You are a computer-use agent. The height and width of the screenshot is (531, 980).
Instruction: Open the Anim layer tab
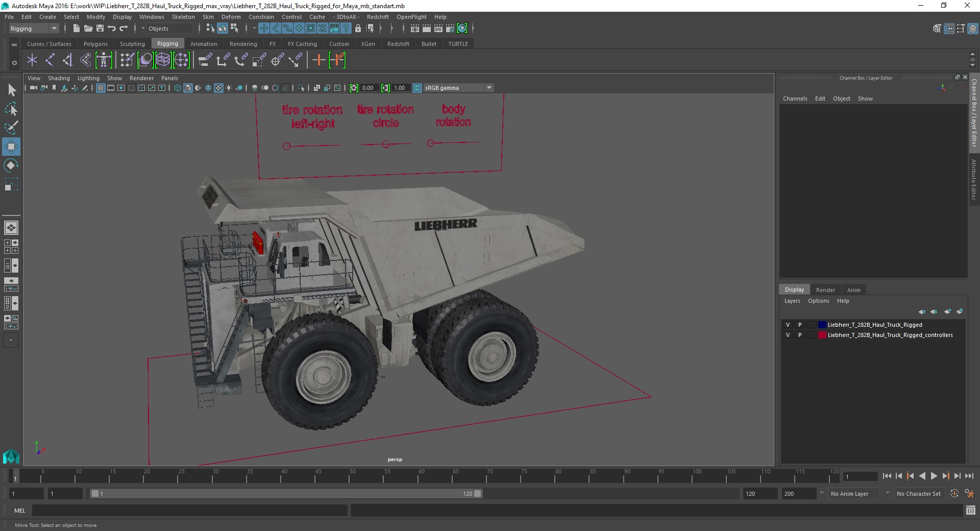point(853,290)
